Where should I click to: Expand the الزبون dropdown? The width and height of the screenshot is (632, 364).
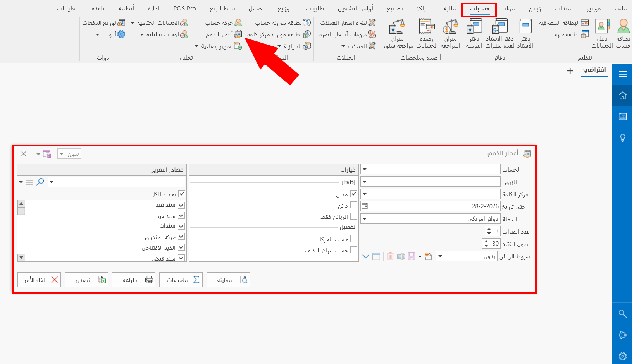click(365, 182)
